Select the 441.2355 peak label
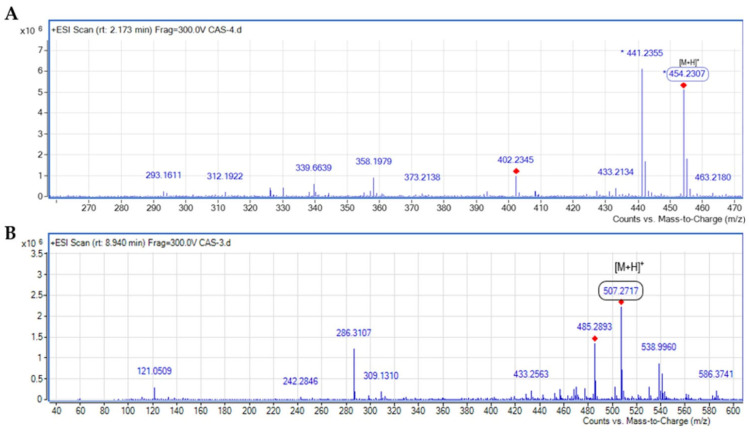The width and height of the screenshot is (749, 432). coord(644,53)
